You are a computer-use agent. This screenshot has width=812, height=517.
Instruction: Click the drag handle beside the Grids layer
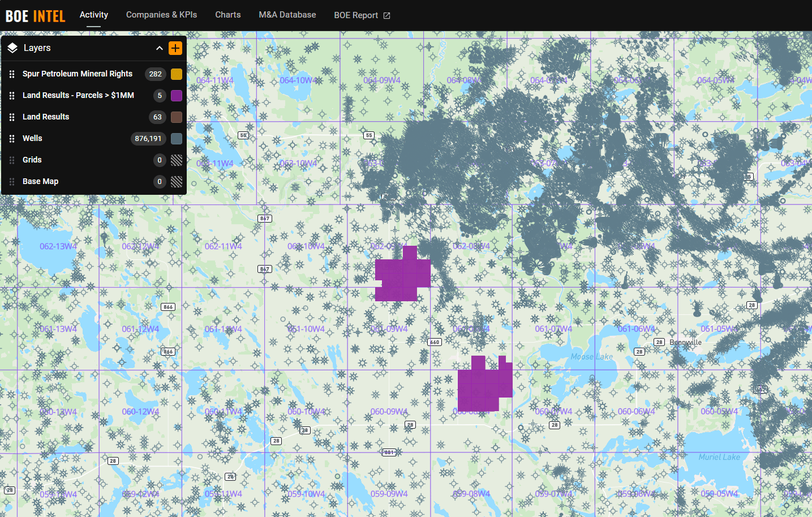(12, 160)
